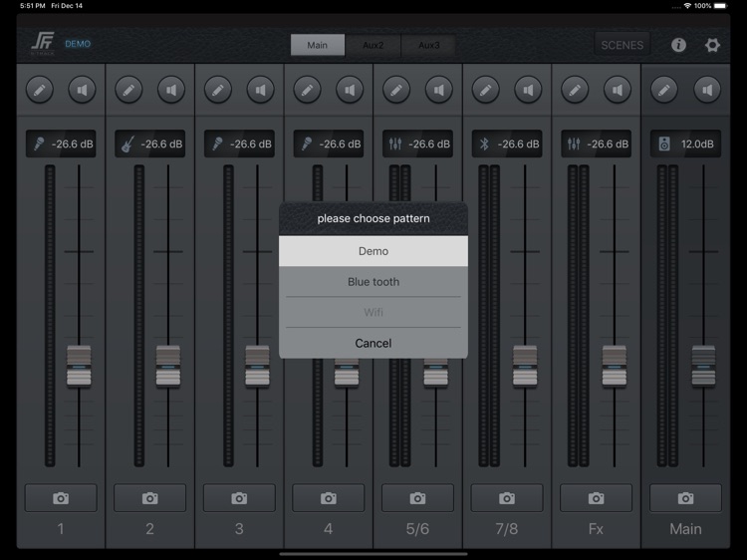Viewport: 747px width, 560px height.
Task: Click the 5:51 PM clock in status bar
Action: click(33, 6)
